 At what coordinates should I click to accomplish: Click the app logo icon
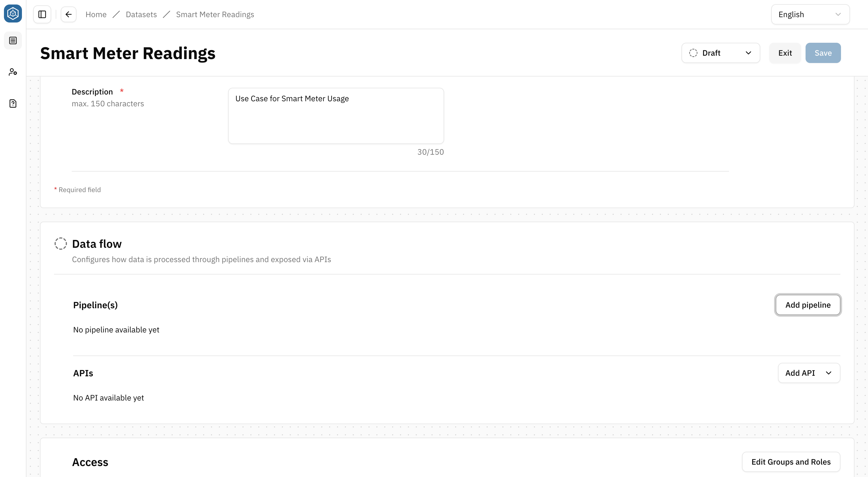click(x=13, y=14)
